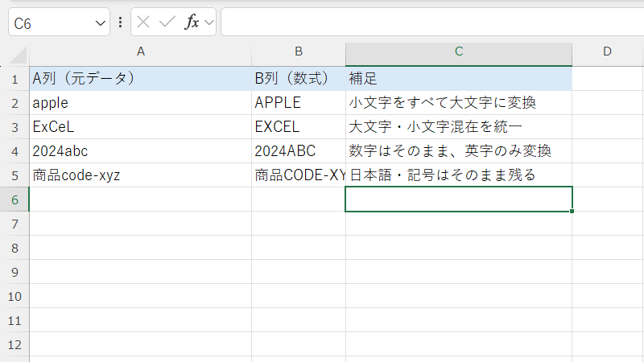Viewport: 644px width, 362px height.
Task: Select empty cell A6
Action: [140, 200]
